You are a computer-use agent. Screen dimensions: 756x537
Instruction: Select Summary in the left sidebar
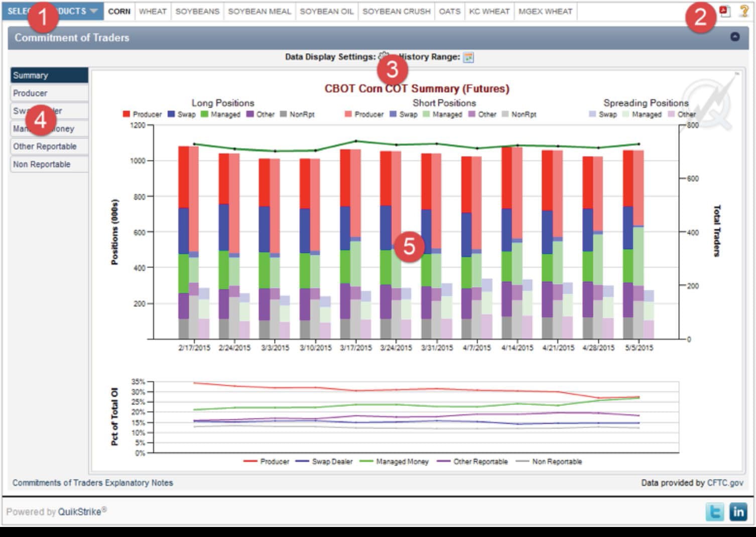pos(49,75)
